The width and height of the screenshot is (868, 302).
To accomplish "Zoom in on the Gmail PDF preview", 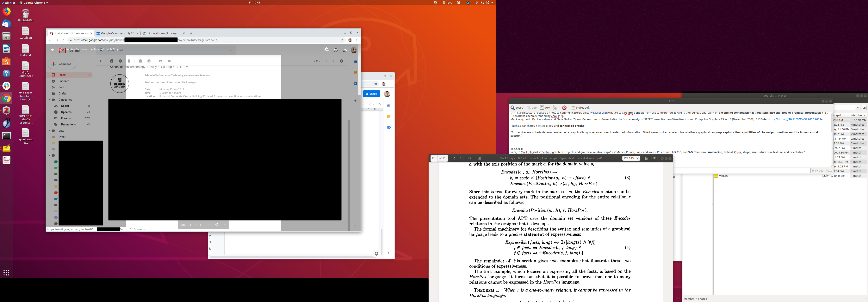I will click(225, 225).
